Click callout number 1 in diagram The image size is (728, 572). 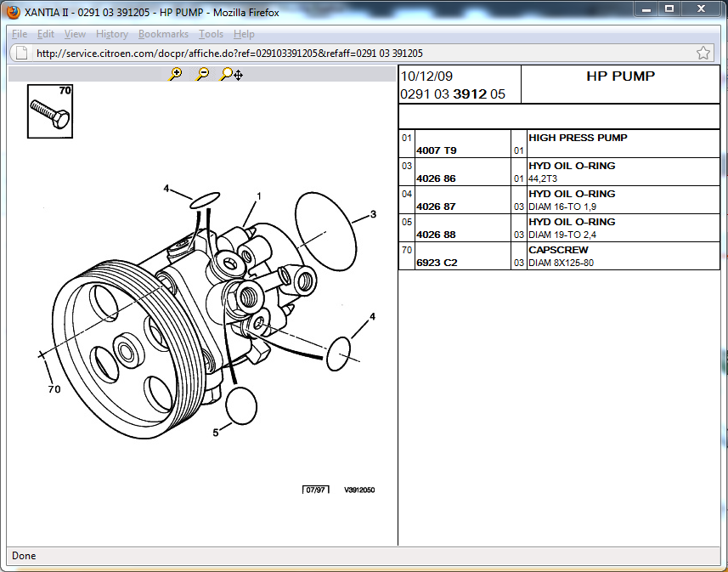(x=259, y=196)
